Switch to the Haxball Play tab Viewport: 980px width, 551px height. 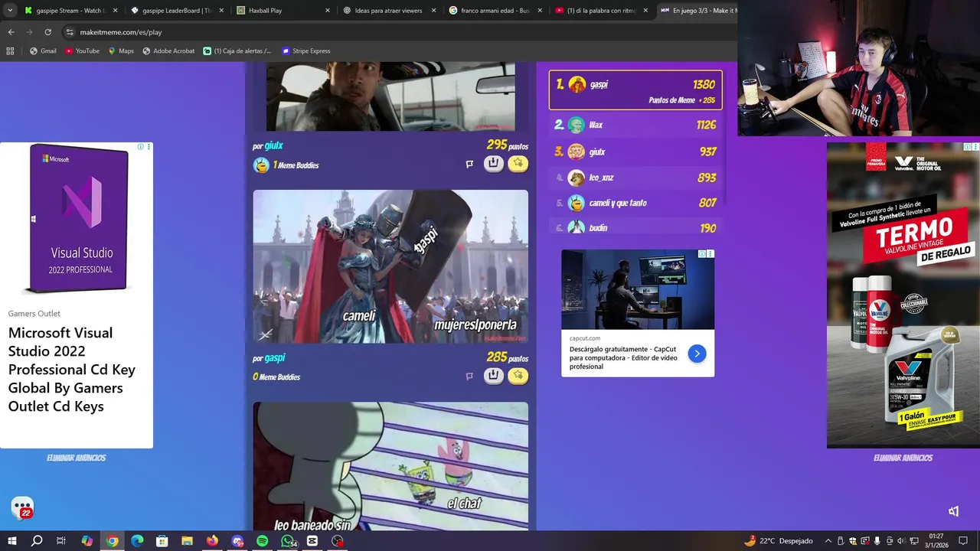point(283,11)
